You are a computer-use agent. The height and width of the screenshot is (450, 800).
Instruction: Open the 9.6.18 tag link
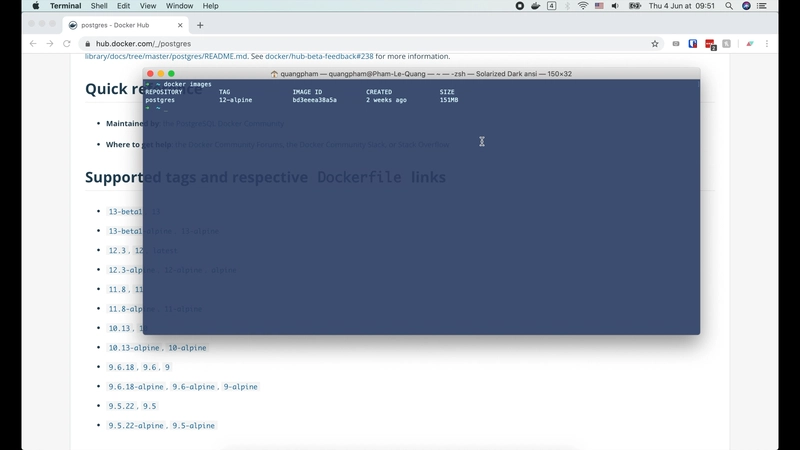pos(121,367)
